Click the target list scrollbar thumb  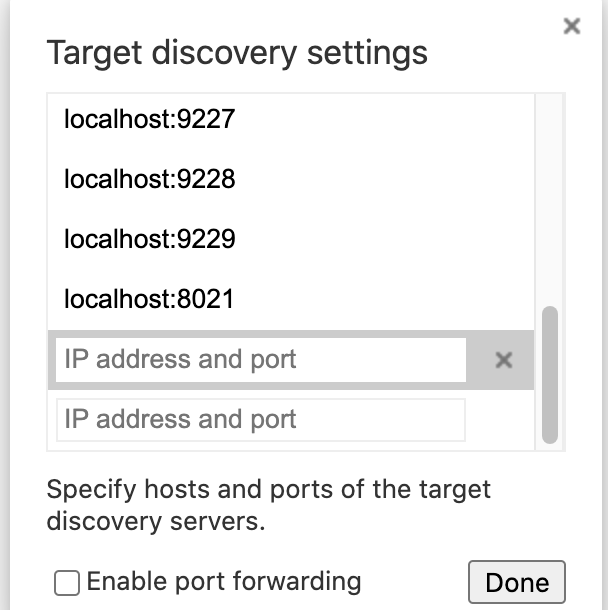coord(549,375)
